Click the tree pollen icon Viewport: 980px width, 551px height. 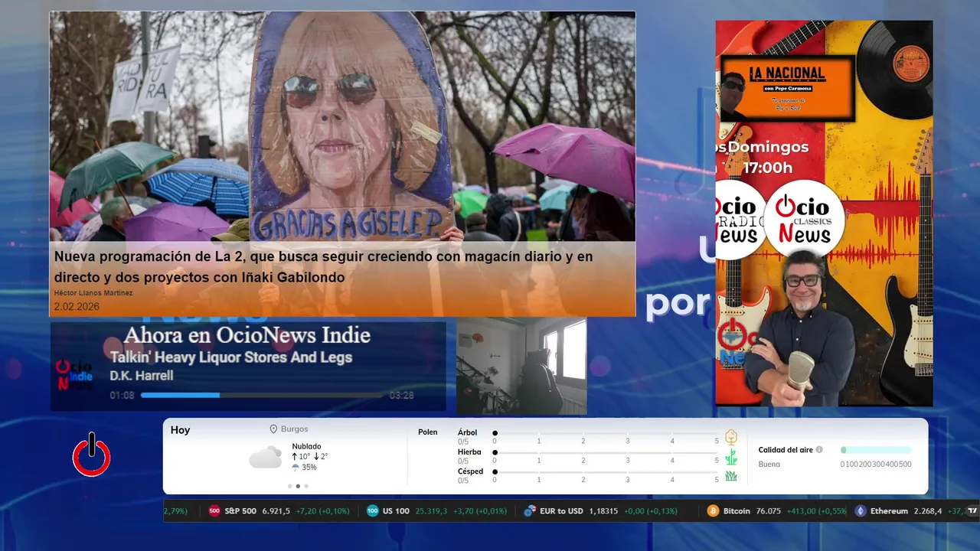point(731,437)
